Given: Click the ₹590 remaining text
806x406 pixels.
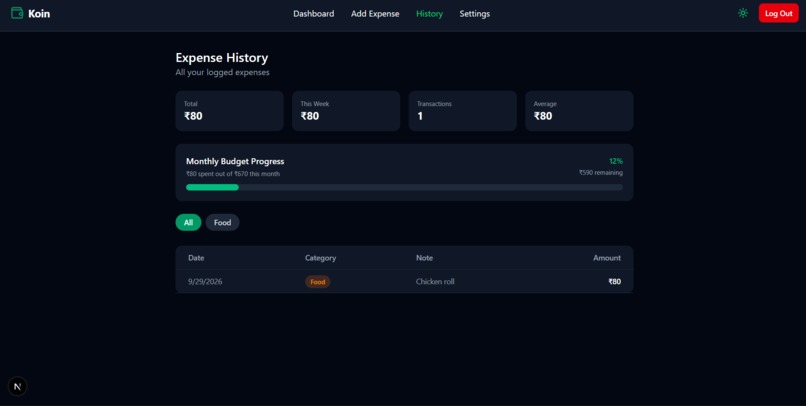Looking at the screenshot, I should [x=601, y=173].
